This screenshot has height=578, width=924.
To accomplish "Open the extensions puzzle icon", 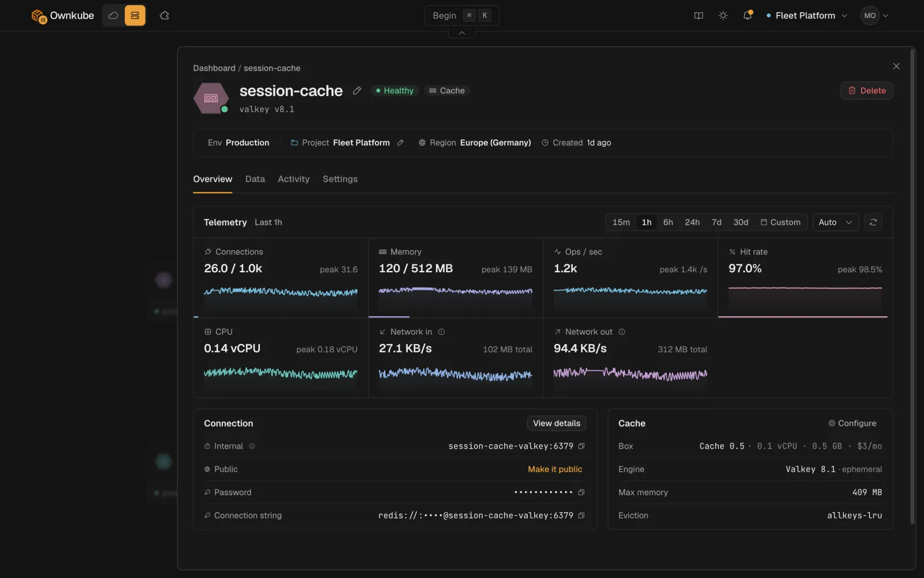I will [165, 16].
